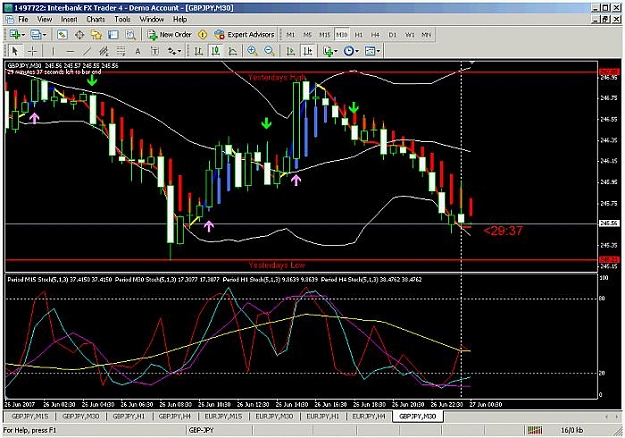
Task: Switch to the EURJPY,M15 chart tab
Action: (x=223, y=416)
